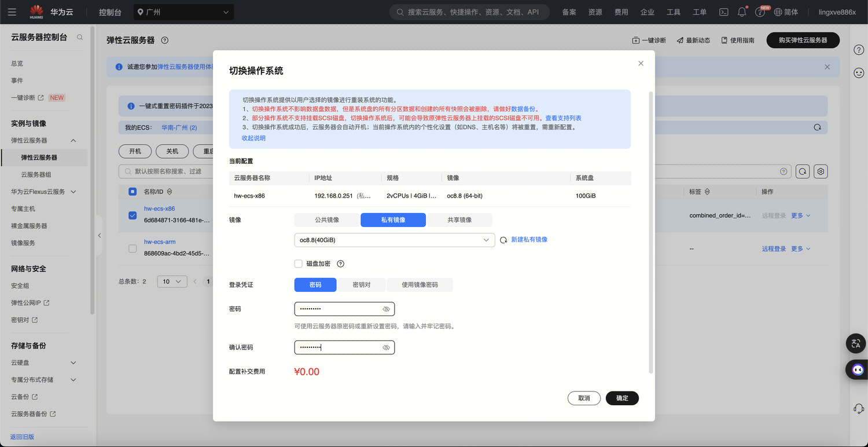
Task: Open 镜像服务 in the sidebar
Action: point(23,243)
